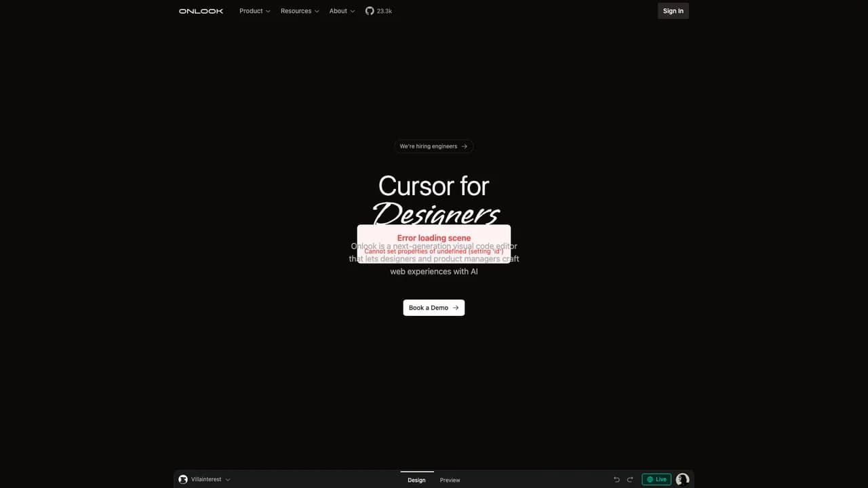Click the Book a Demo button

(434, 308)
